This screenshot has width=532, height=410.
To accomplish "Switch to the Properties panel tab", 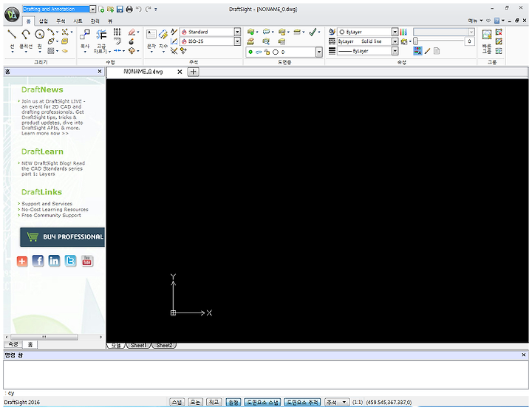I will pyautogui.click(x=13, y=344).
